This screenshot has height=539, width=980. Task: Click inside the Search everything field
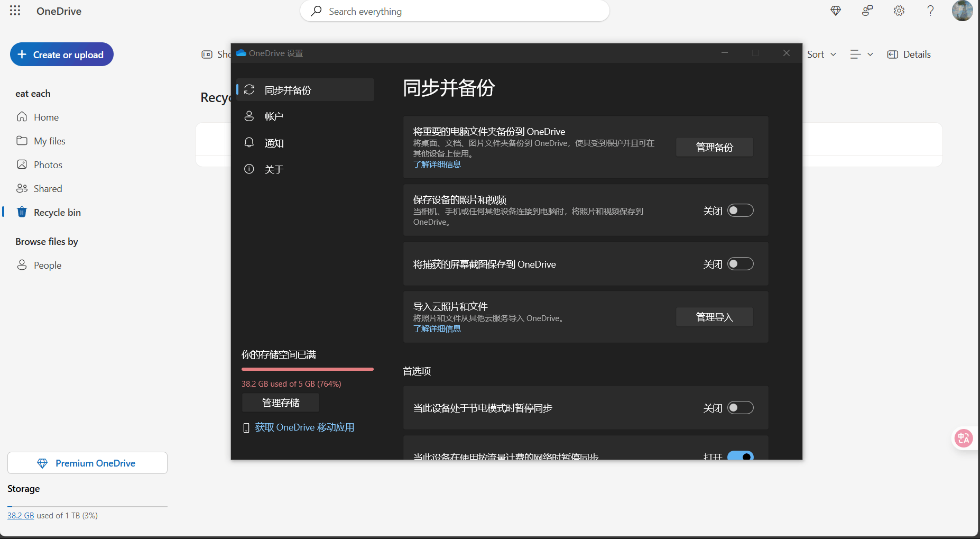pos(455,11)
